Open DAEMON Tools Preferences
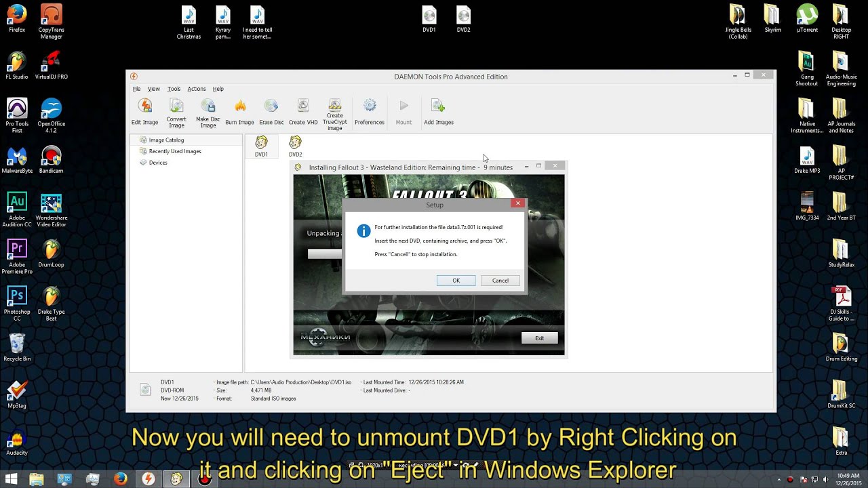The height and width of the screenshot is (488, 868). [370, 112]
